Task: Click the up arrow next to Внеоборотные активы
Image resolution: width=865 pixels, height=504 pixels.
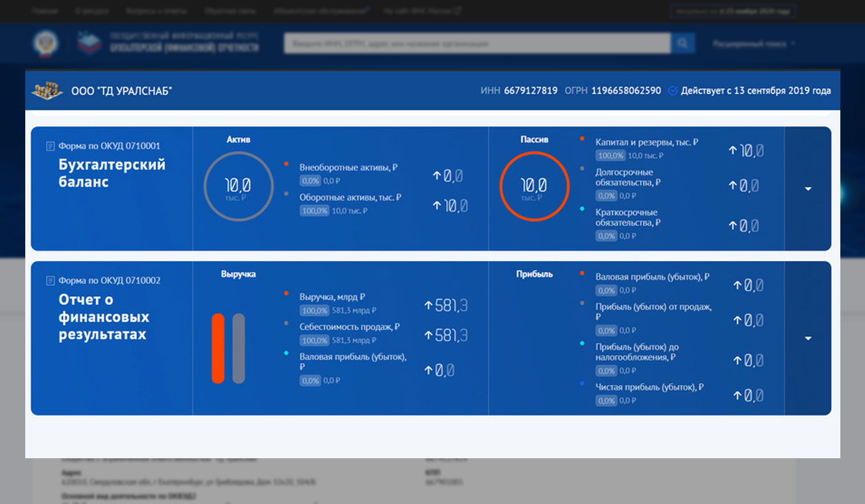Action: coord(436,175)
